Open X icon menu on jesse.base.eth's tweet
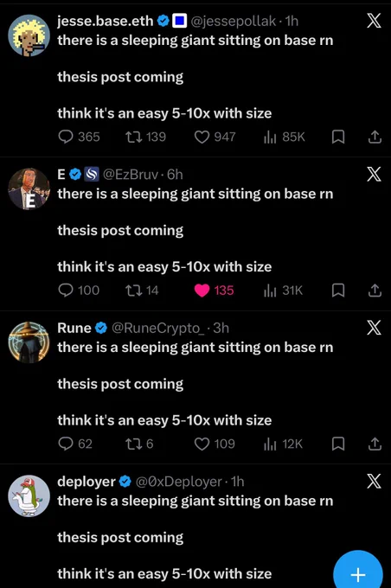The height and width of the screenshot is (588, 391). 374,20
